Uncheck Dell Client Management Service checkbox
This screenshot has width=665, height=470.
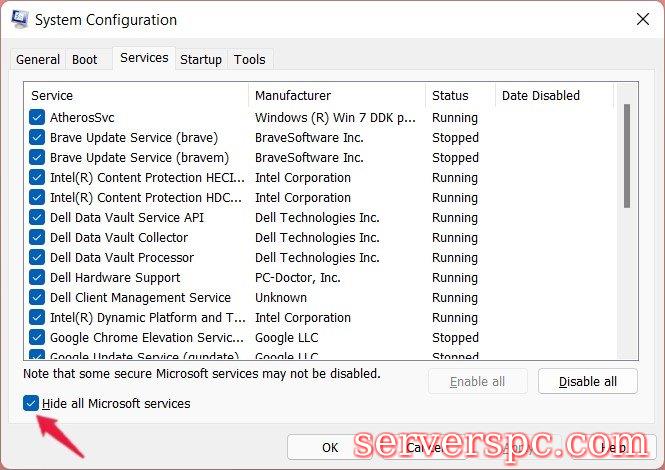coord(37,298)
